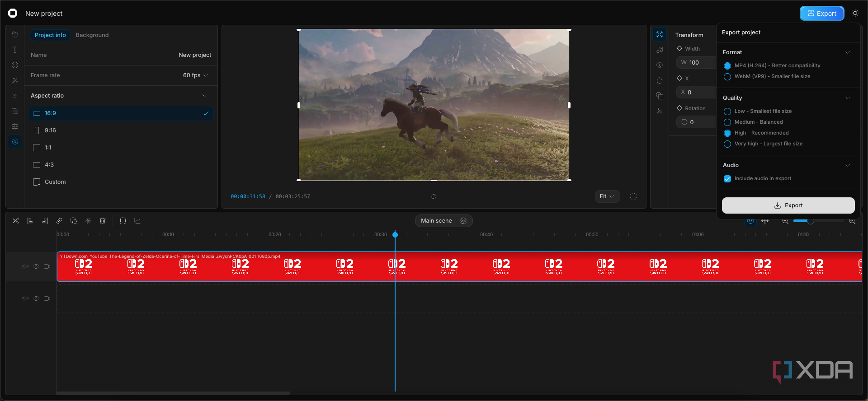Collapse the Format section chevron
This screenshot has width=868, height=401.
click(x=848, y=52)
